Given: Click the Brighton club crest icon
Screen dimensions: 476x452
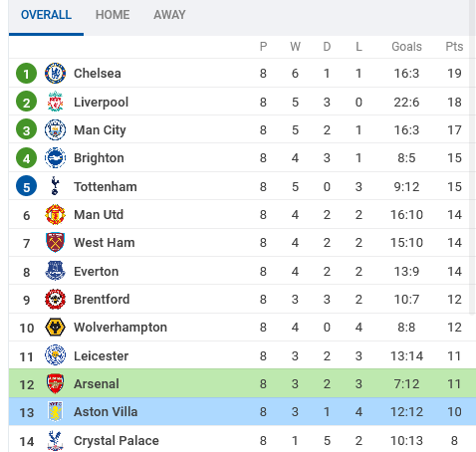Looking at the screenshot, I should click(x=55, y=158).
